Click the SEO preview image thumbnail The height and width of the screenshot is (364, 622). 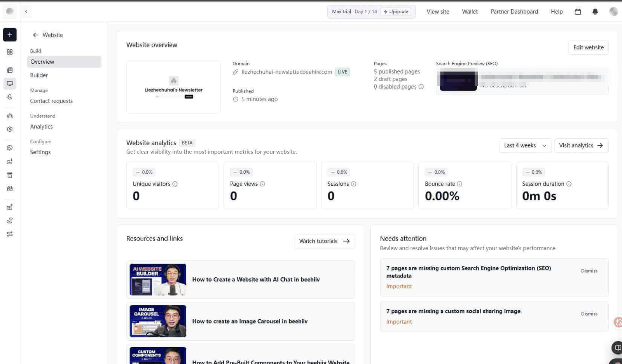coord(458,80)
